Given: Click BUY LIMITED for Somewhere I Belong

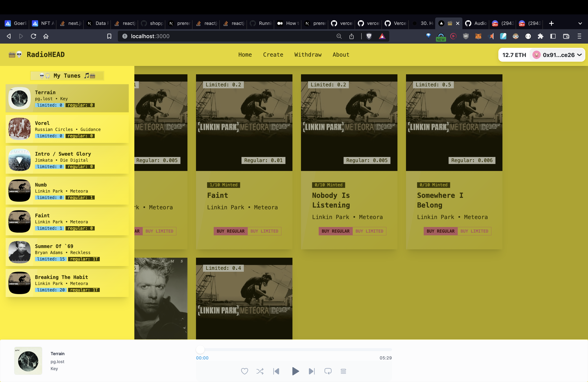Looking at the screenshot, I should point(474,231).
